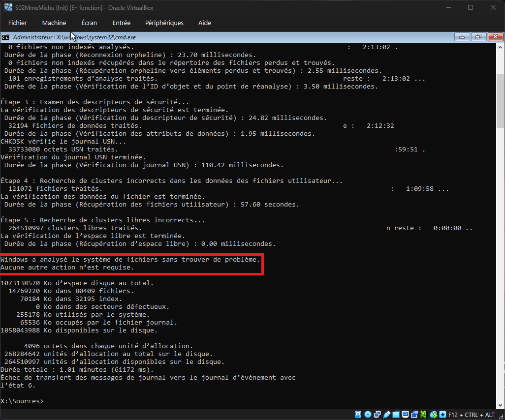The image size is (505, 420).
Task: Open the Fichier menu
Action: [18, 23]
